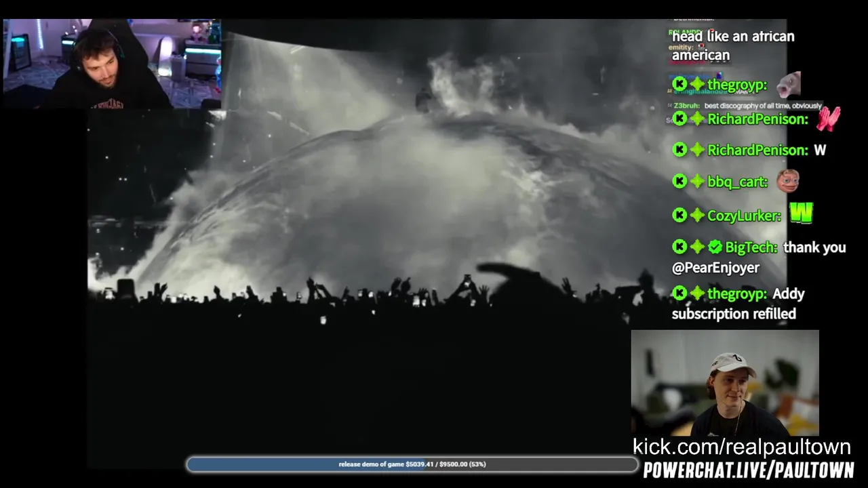
Task: Click the 'head like an african american' message
Action: (733, 45)
